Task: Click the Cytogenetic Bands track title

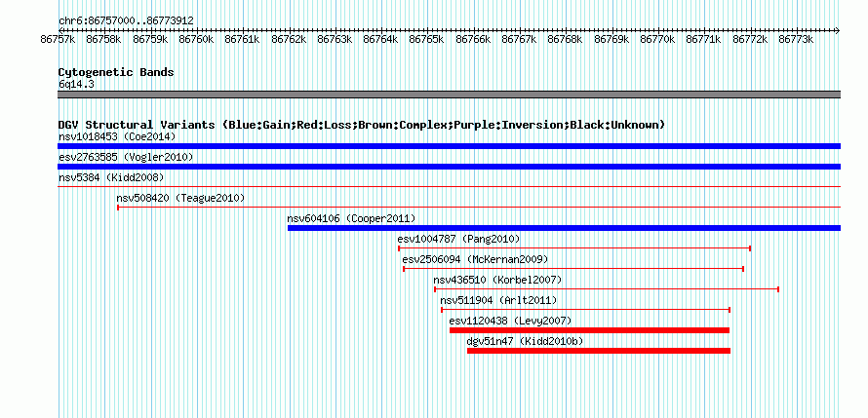Action: pyautogui.click(x=116, y=72)
